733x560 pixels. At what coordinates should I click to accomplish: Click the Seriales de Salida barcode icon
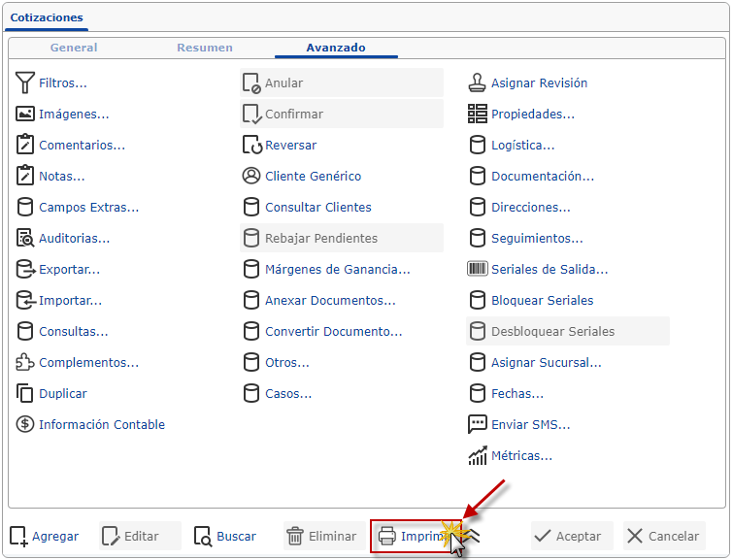[x=478, y=269]
